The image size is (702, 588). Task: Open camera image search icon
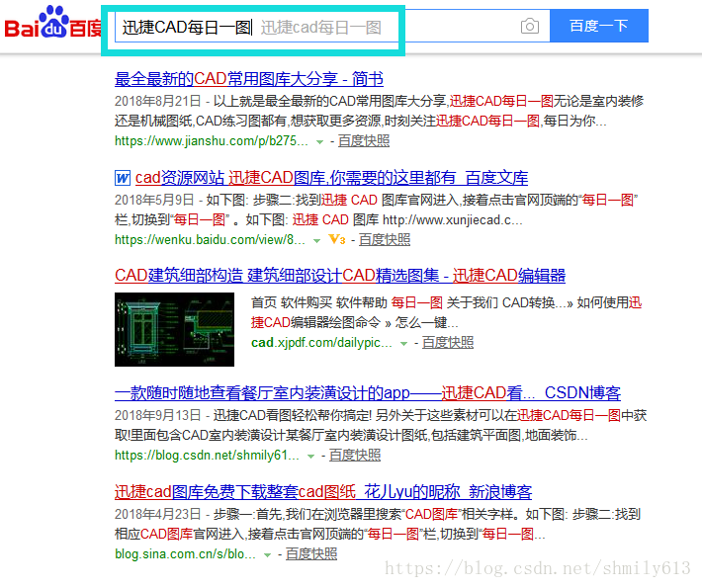click(x=530, y=27)
